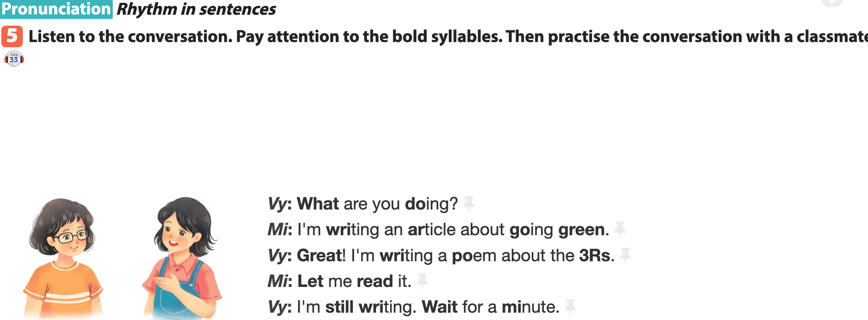Image resolution: width=868 pixels, height=320 pixels.
Task: Click the teal Pronunciation label
Action: click(56, 9)
